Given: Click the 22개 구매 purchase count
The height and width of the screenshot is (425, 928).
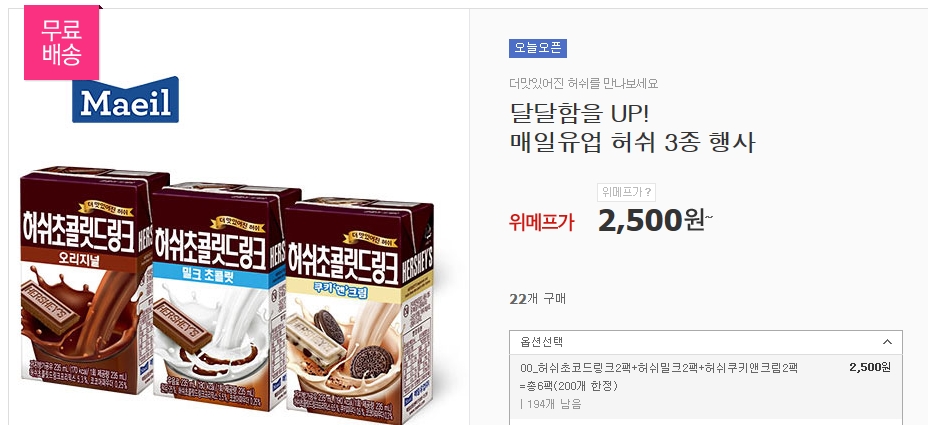Looking at the screenshot, I should [x=537, y=299].
